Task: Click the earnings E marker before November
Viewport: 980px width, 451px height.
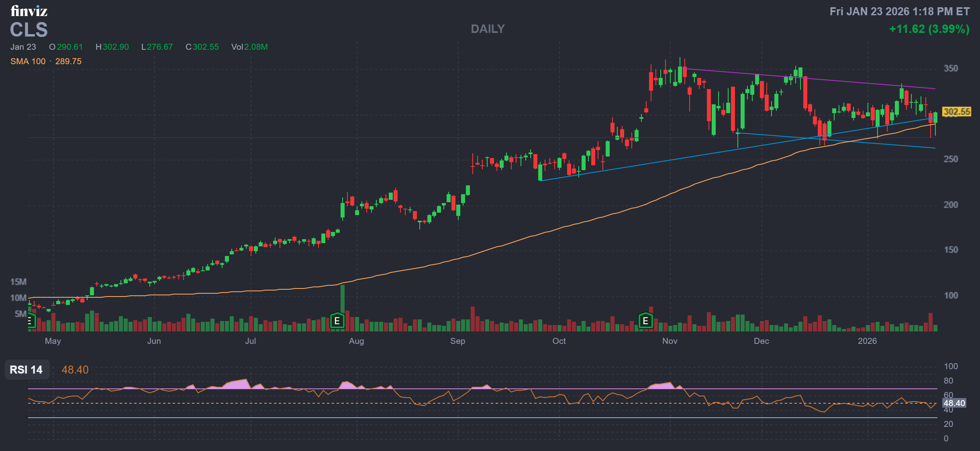Action: [x=645, y=321]
